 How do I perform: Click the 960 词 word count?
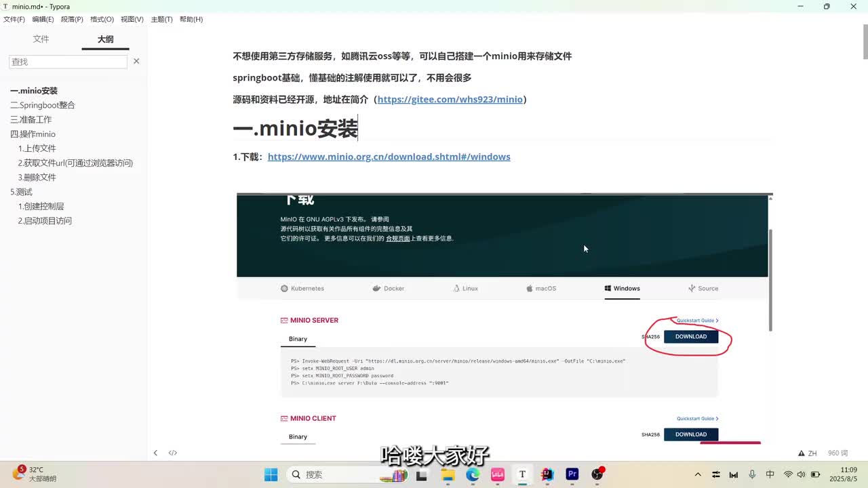click(x=837, y=453)
